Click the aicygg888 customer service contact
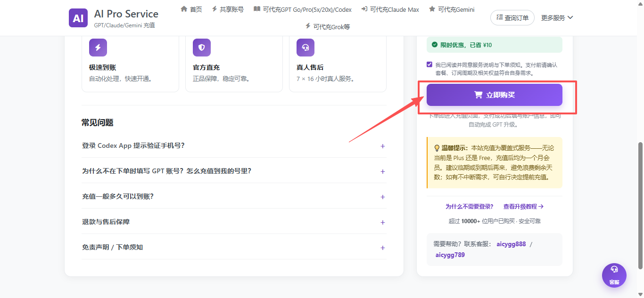Image resolution: width=644 pixels, height=298 pixels. (x=511, y=244)
